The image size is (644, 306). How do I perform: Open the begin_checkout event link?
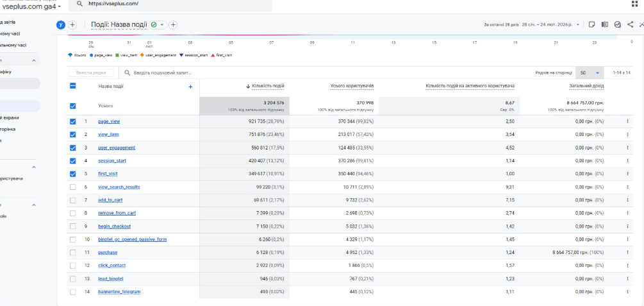114,226
